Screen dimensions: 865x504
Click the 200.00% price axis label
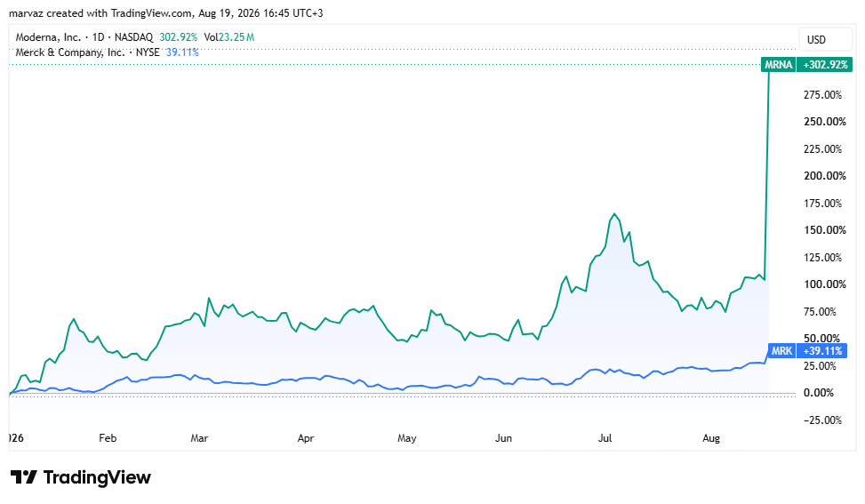click(x=825, y=176)
